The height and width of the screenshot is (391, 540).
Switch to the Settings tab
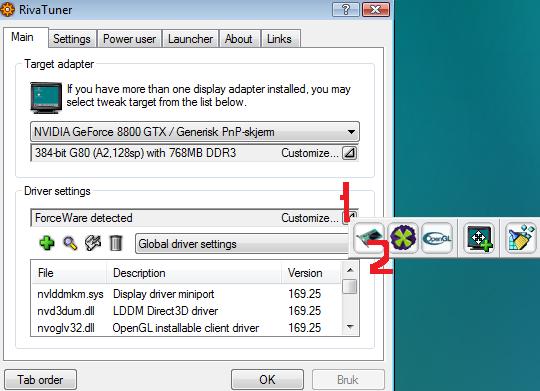point(72,39)
